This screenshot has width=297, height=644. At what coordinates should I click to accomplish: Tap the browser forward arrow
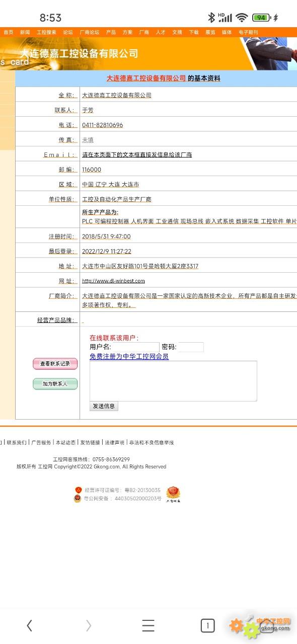click(x=89, y=625)
